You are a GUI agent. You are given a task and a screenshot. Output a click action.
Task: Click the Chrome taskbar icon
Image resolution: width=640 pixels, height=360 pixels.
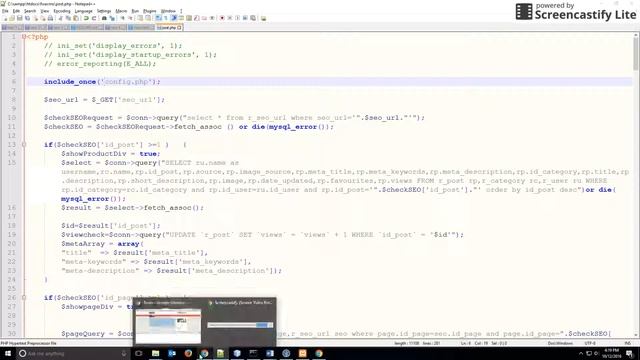tap(204, 353)
